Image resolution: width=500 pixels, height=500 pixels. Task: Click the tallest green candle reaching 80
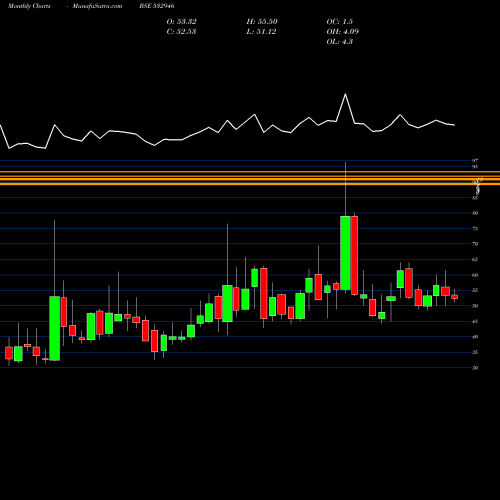coord(345,253)
